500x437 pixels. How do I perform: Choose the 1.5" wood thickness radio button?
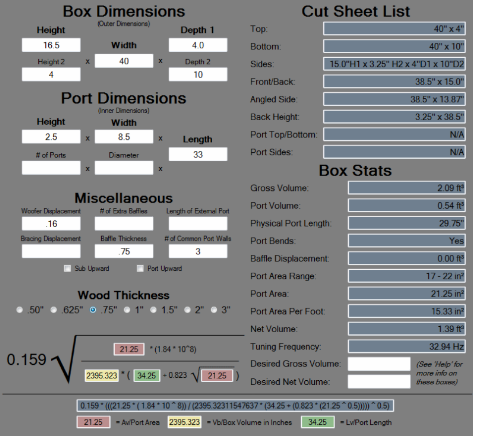[x=153, y=310]
